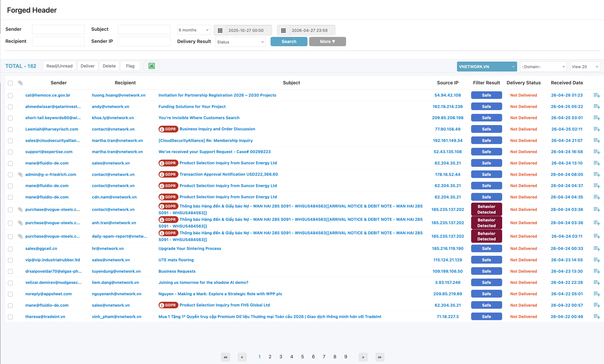604x364 pixels.
Task: Check the admin@g-o-friedrlch.com row checkbox
Action: (x=10, y=175)
